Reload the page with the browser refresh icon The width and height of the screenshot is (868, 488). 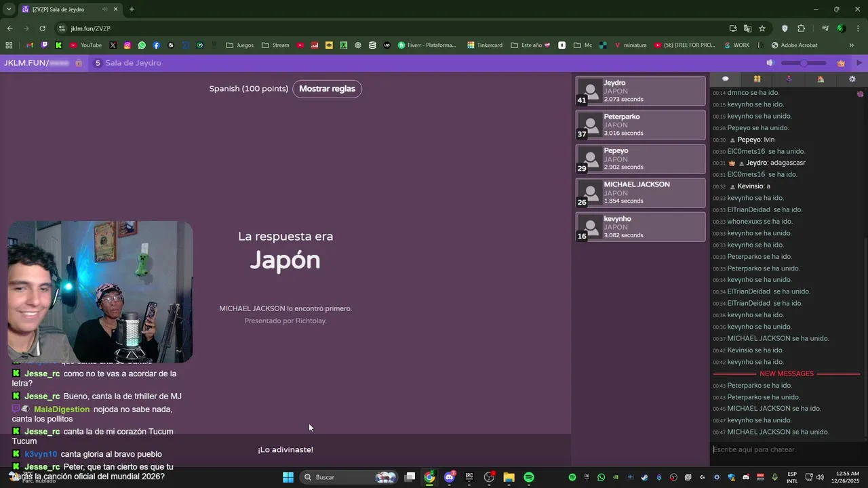tap(42, 28)
